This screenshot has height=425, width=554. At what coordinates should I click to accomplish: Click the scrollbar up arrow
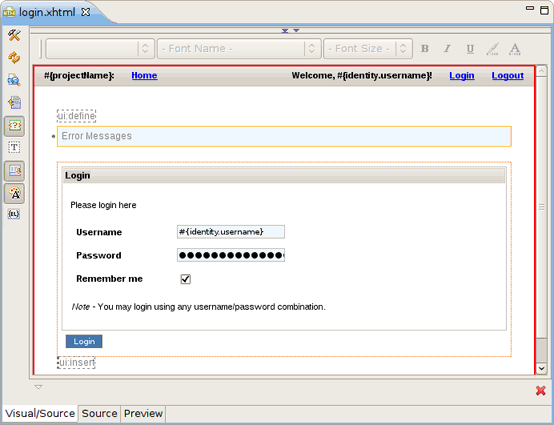click(x=542, y=71)
